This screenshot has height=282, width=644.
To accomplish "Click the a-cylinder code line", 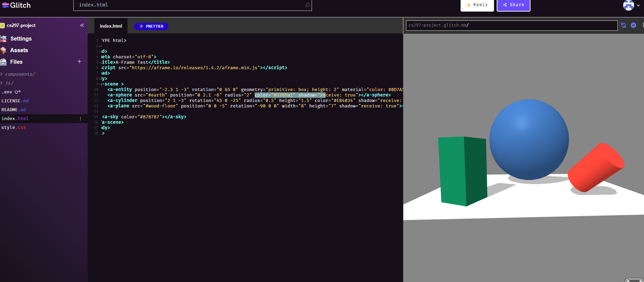I will (255, 101).
